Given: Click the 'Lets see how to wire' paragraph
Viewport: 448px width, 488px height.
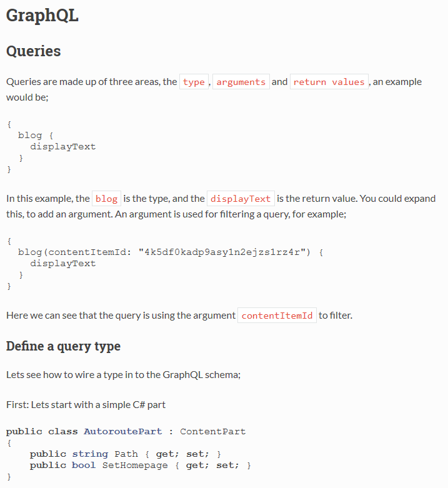Looking at the screenshot, I should pyautogui.click(x=124, y=374).
